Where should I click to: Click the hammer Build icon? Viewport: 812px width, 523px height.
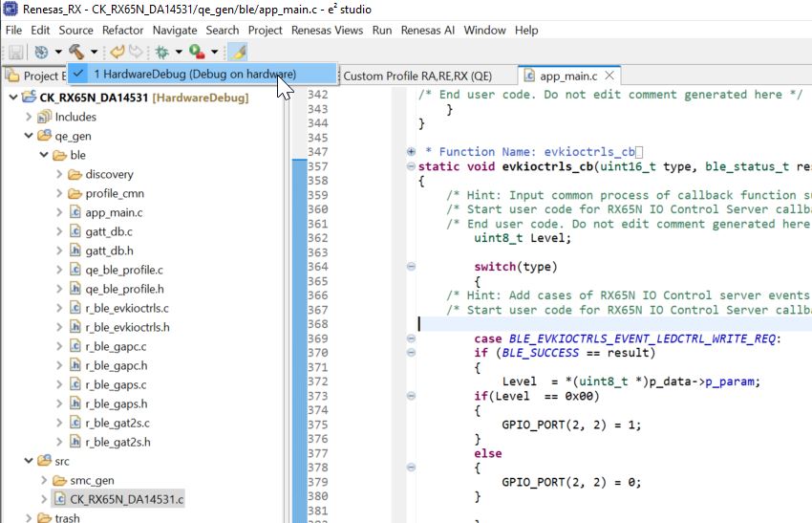pyautogui.click(x=76, y=52)
